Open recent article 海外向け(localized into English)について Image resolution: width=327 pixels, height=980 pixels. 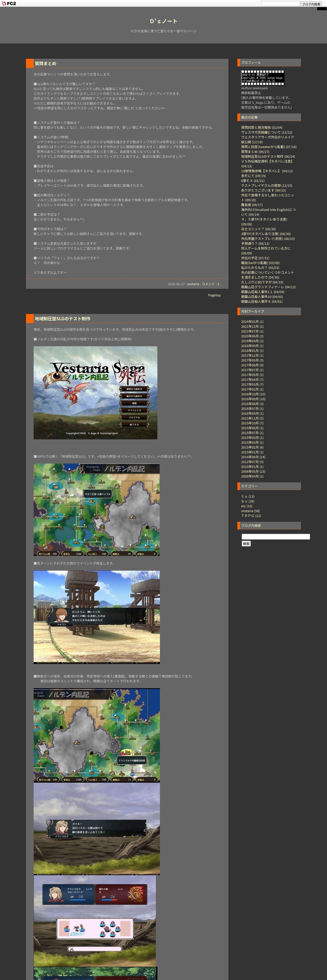pyautogui.click(x=268, y=212)
